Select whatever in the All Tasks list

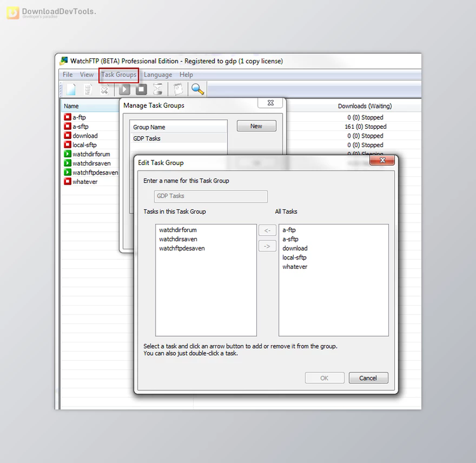pyautogui.click(x=294, y=266)
